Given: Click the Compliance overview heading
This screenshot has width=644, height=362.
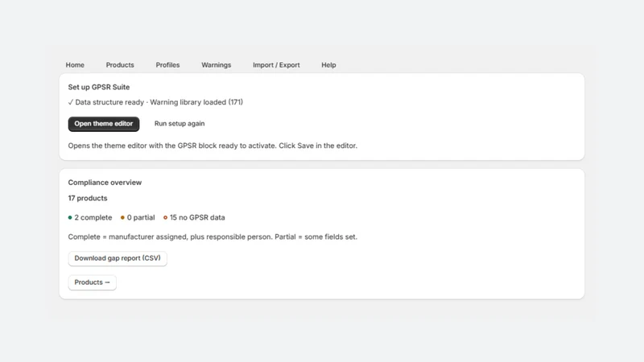Looking at the screenshot, I should point(105,183).
